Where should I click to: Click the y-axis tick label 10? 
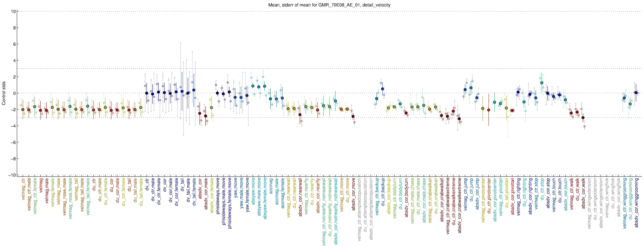pyautogui.click(x=13, y=11)
